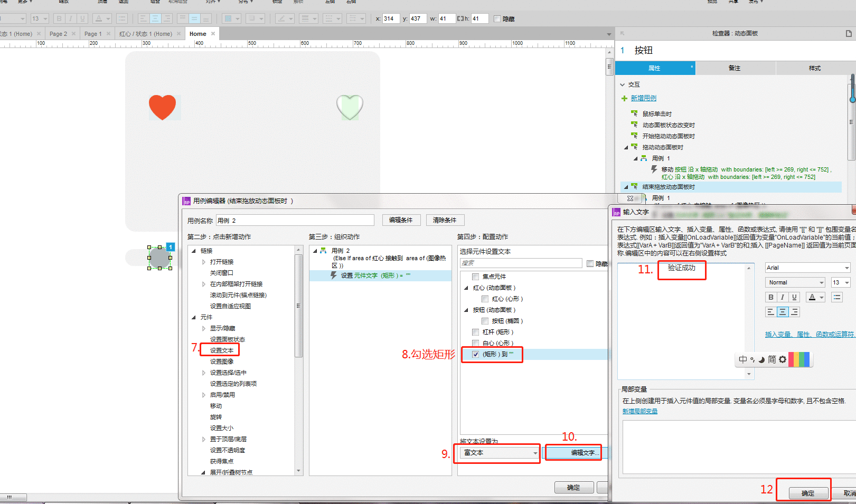Image resolution: width=856 pixels, height=504 pixels.
Task: Check the 红心 (心形) checkbox
Action: point(485,299)
